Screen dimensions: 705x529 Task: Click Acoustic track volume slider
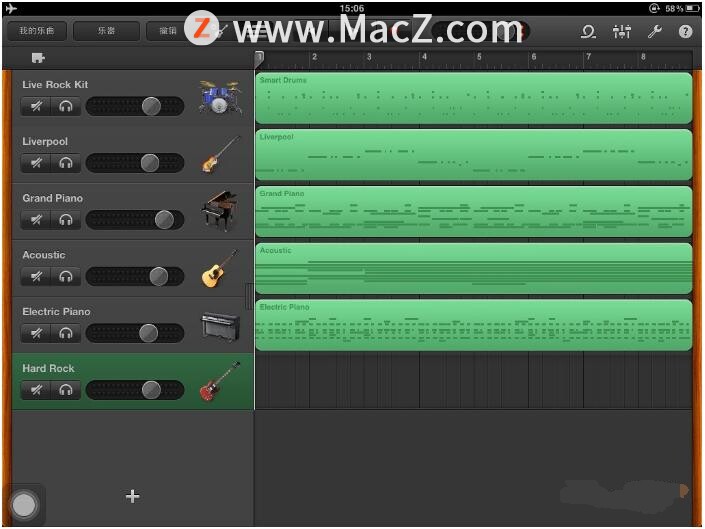[135, 276]
